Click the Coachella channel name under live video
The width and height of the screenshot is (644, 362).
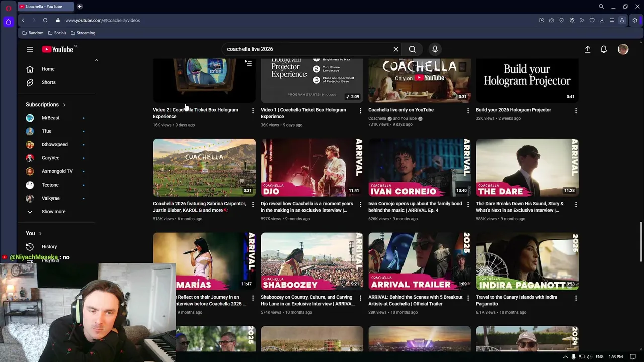[x=377, y=119]
